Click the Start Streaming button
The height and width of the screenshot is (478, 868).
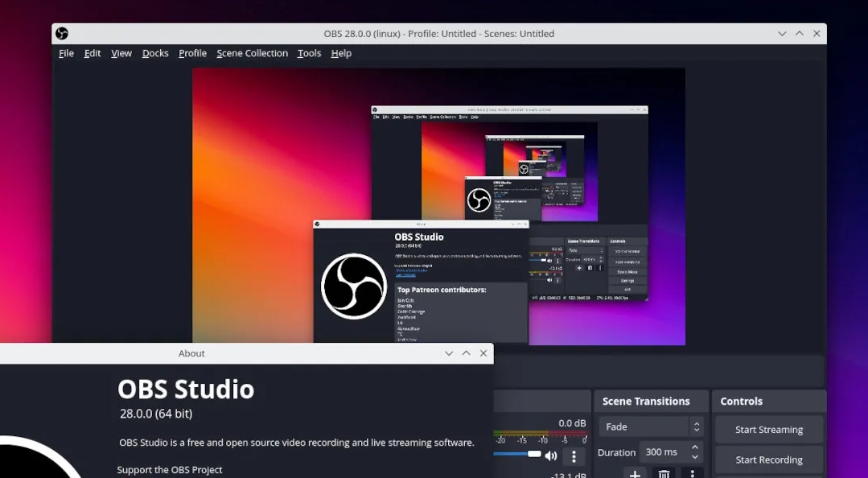(x=769, y=429)
